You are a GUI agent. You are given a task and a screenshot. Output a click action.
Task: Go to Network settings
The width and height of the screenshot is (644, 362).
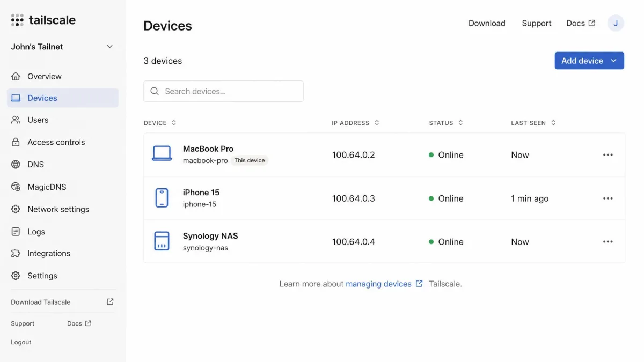[63, 209]
